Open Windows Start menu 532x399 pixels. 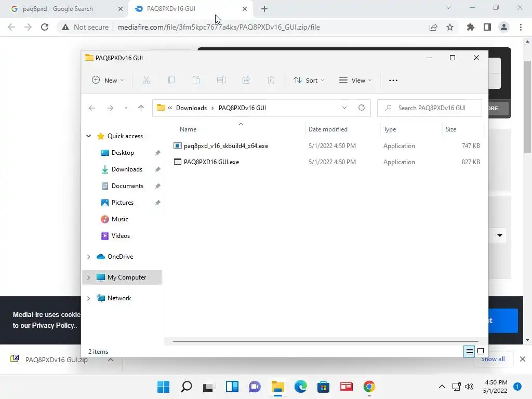point(163,387)
